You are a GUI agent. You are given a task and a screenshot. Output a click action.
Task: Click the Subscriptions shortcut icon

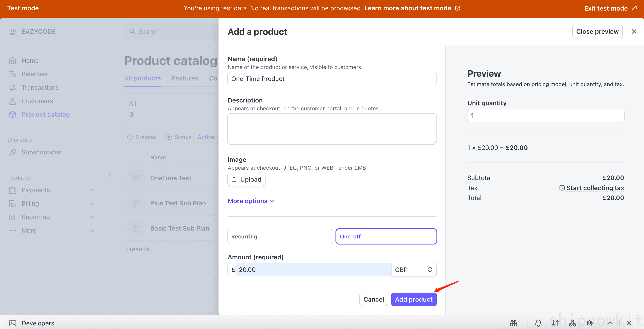[x=13, y=152]
